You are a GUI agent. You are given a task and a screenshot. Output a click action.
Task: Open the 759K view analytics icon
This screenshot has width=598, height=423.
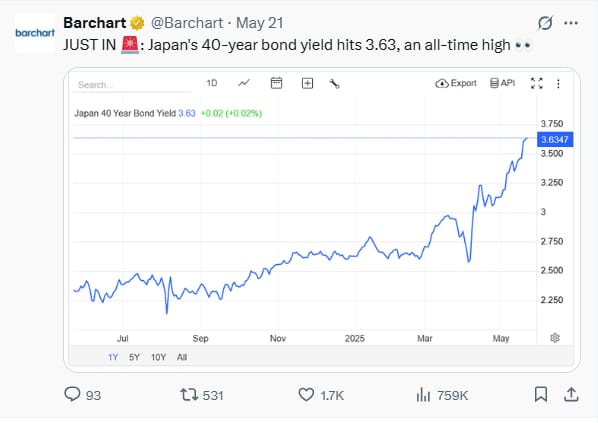pyautogui.click(x=423, y=394)
